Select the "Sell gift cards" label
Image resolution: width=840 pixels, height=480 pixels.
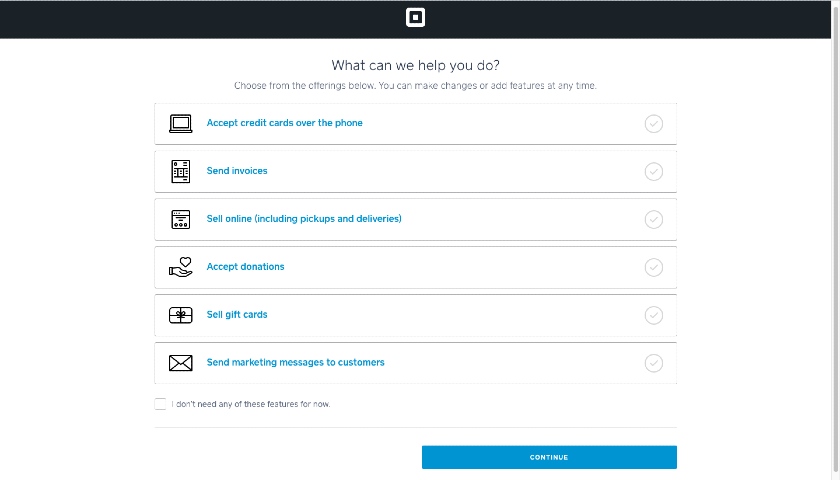tap(237, 315)
